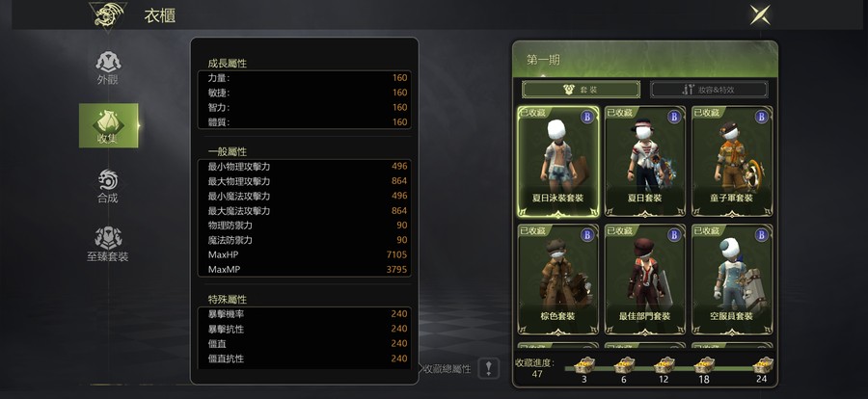This screenshot has width=868, height=399.
Task: Open the treasure chest reward at 24
Action: (x=763, y=365)
